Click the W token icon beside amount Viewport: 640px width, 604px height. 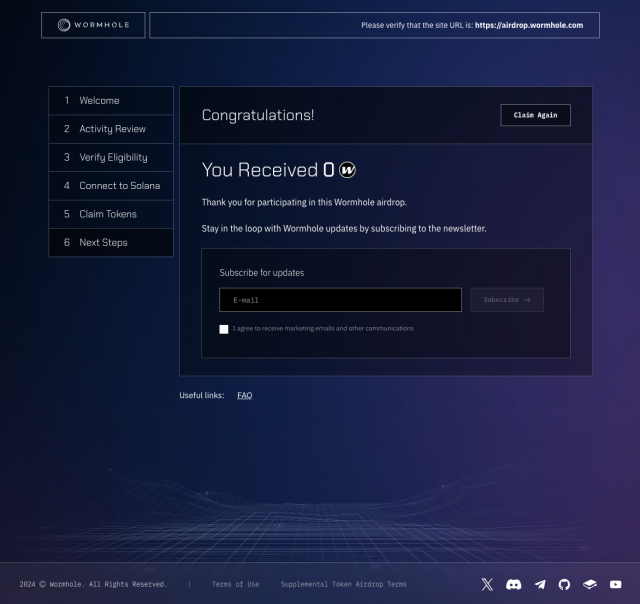coord(347,170)
